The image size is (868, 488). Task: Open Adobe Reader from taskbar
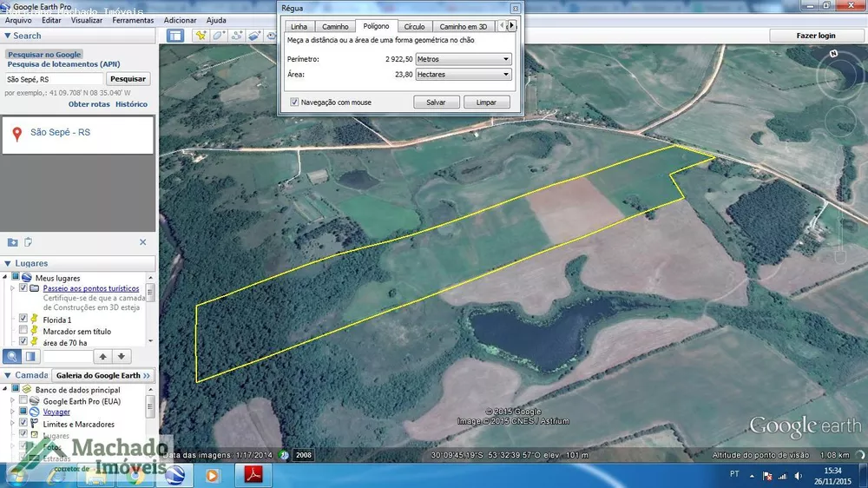253,475
